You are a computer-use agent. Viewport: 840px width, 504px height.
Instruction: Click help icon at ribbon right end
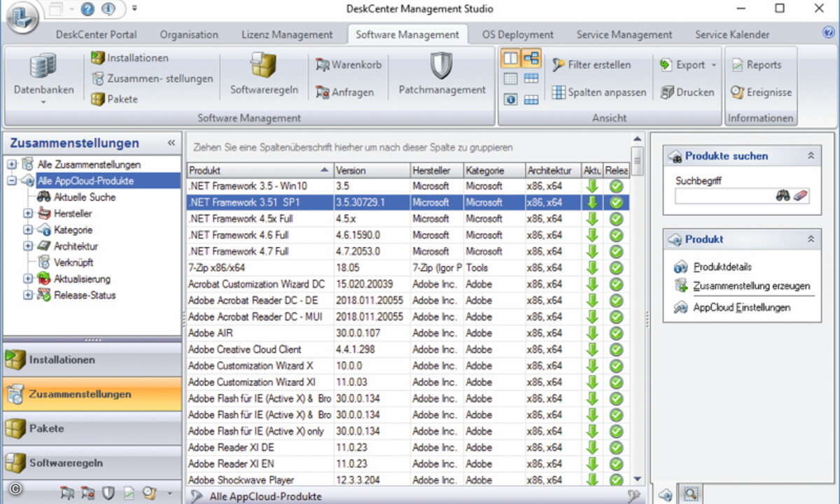(x=829, y=33)
